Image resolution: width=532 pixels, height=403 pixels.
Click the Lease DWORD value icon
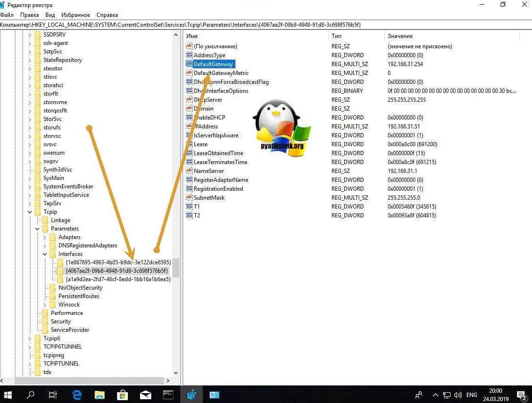[189, 144]
